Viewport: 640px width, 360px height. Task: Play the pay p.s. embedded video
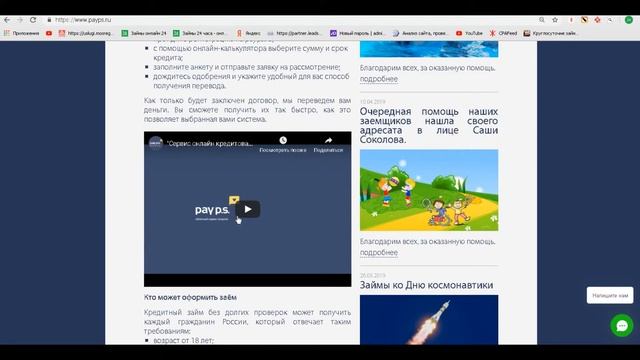248,209
